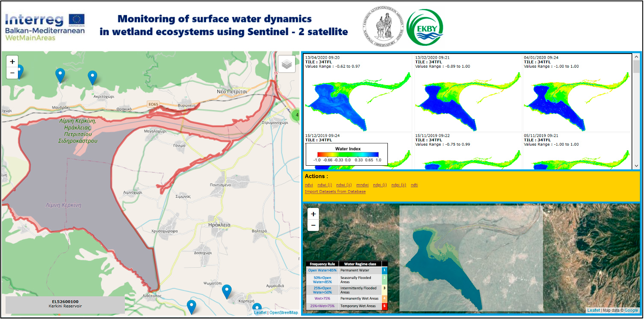Click Import Datasets from Database

tap(335, 191)
